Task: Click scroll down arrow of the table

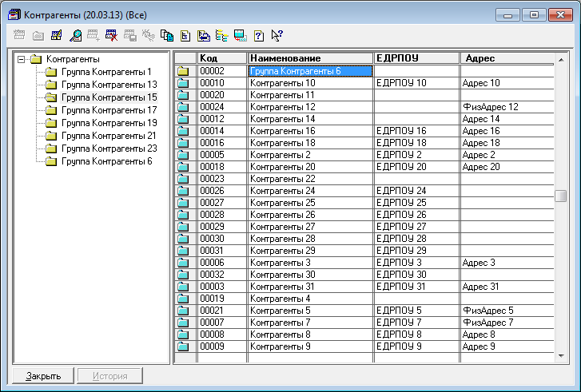Action: pyautogui.click(x=561, y=355)
